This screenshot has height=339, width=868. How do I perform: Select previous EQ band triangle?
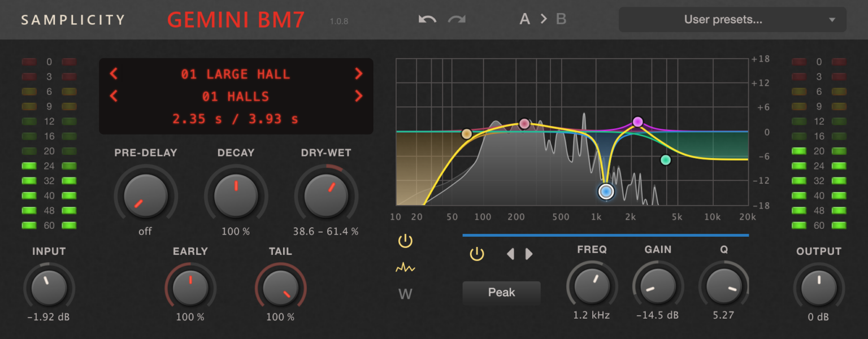pos(510,254)
